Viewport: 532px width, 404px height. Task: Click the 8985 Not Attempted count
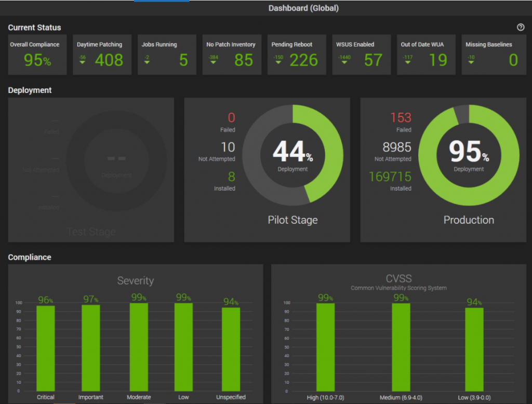pyautogui.click(x=396, y=147)
